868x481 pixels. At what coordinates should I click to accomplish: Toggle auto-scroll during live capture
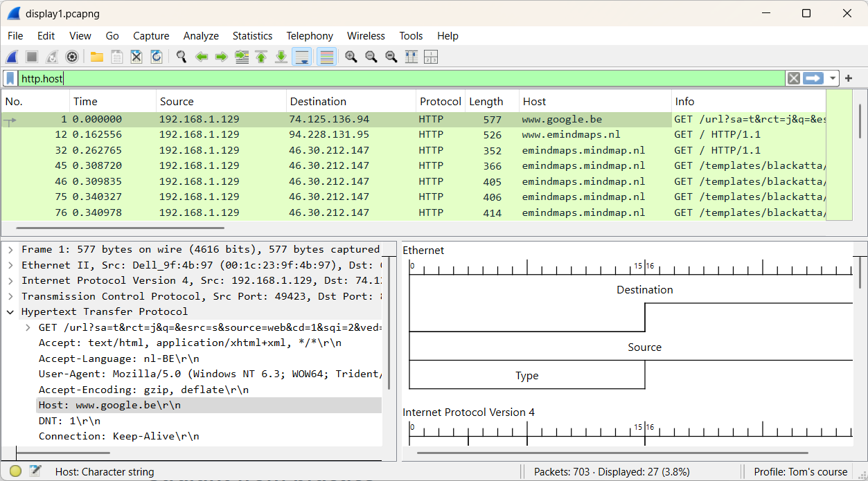(301, 57)
